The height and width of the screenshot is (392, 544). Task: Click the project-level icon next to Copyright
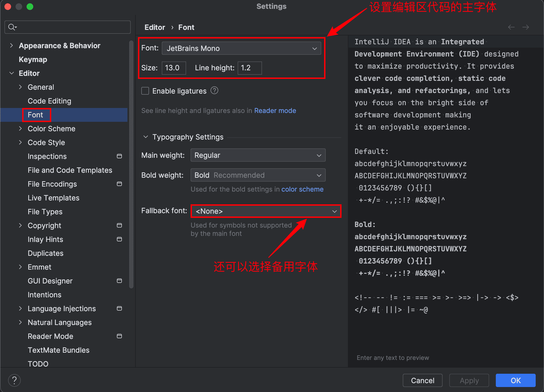click(119, 226)
